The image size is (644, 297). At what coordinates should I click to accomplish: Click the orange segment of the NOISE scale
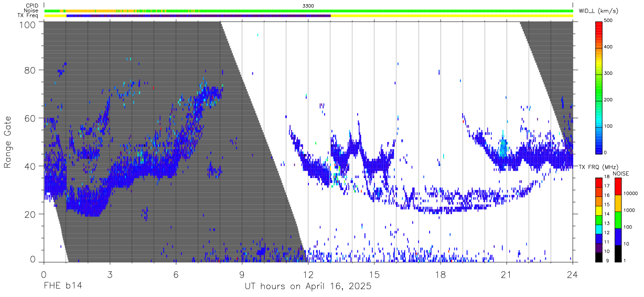click(618, 203)
